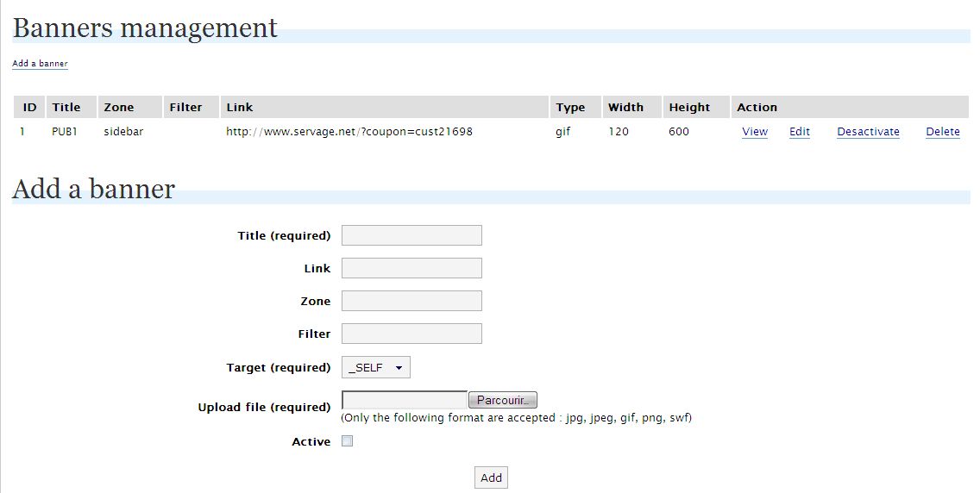View the PUB1 banner
This screenshot has height=493, width=980.
(x=755, y=132)
